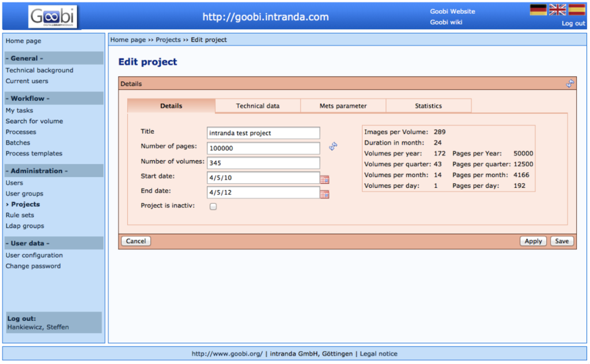The height and width of the screenshot is (364, 590).
Task: Click Log out box at sidebar bottom
Action: click(x=54, y=323)
